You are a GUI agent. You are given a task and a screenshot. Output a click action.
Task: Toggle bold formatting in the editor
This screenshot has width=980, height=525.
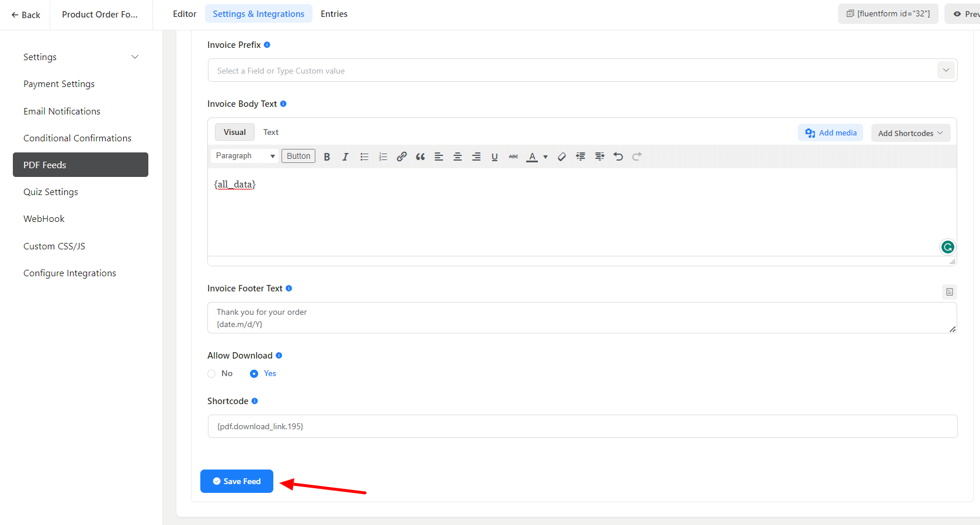click(327, 157)
